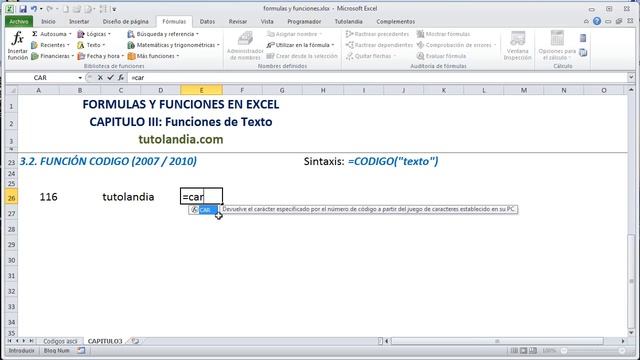This screenshot has width=640, height=360.
Task: Go to first sheet with navigation arrow
Action: 10,341
